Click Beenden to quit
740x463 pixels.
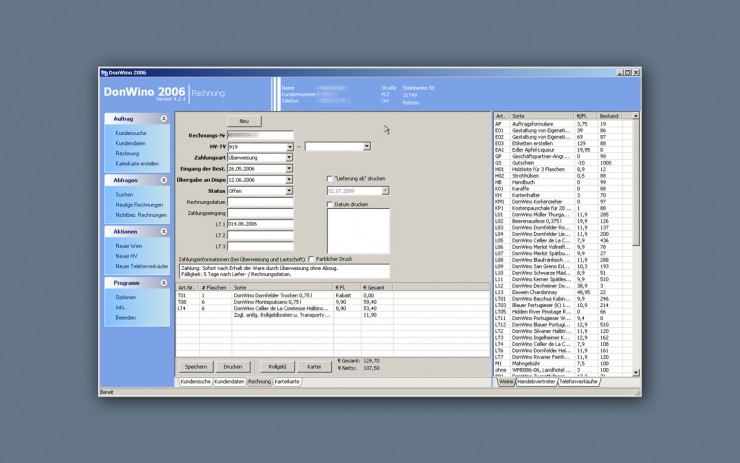(126, 318)
